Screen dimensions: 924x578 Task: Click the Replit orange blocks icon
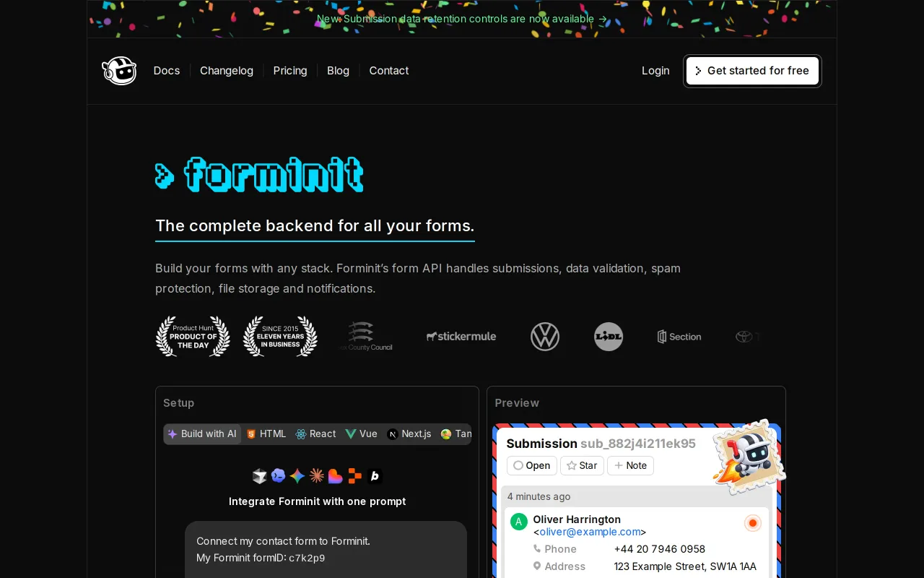pos(354,476)
